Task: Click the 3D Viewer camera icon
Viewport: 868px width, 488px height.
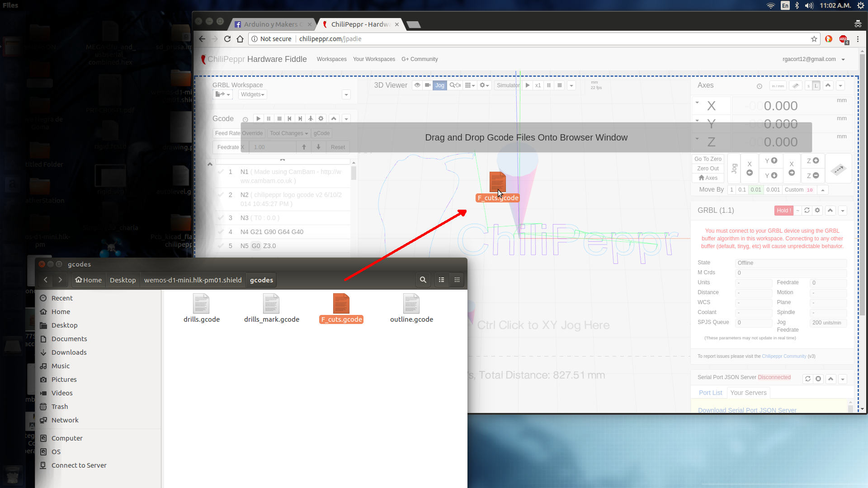Action: click(x=428, y=85)
